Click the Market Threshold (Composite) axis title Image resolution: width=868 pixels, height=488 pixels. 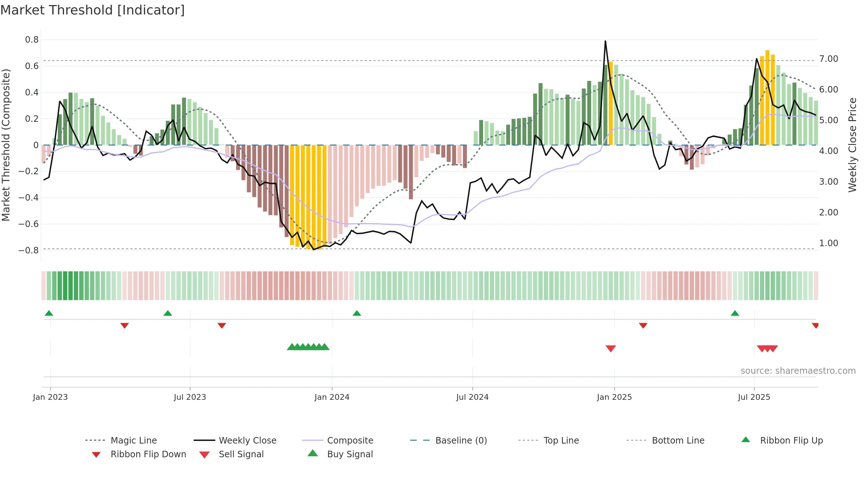tap(6, 145)
